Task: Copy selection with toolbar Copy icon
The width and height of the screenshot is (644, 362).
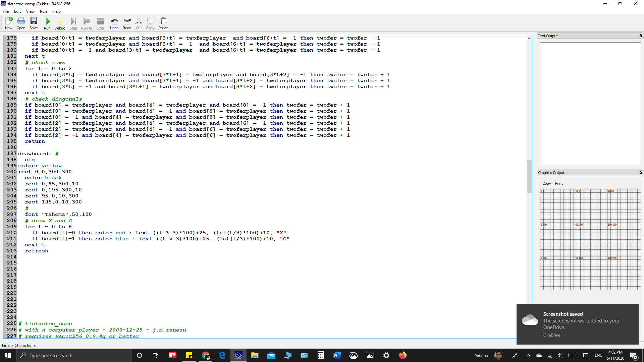Action: coord(150,23)
